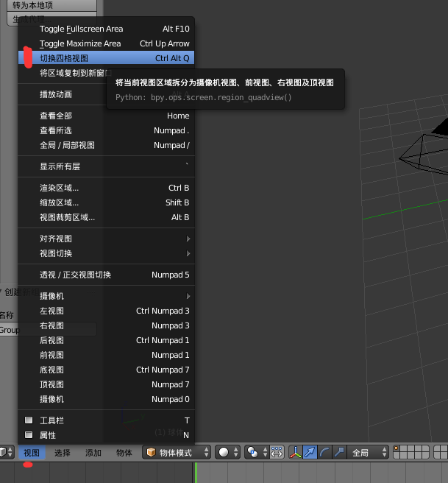Select 全局 / 局部视图 entry

pos(107,145)
